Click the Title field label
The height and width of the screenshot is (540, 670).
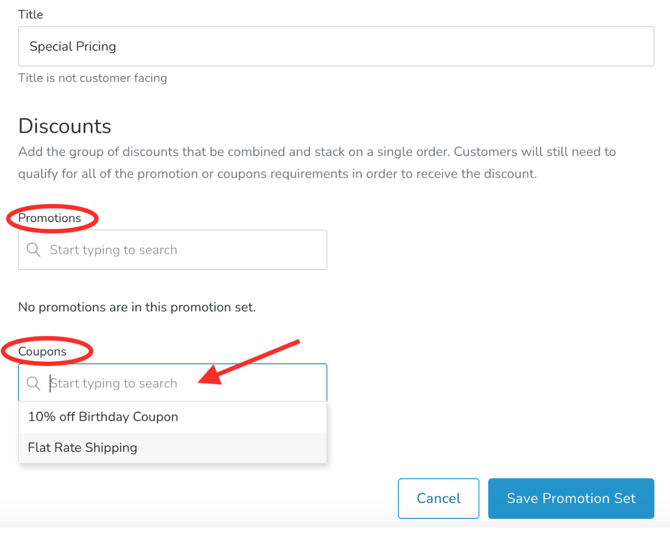pos(31,15)
